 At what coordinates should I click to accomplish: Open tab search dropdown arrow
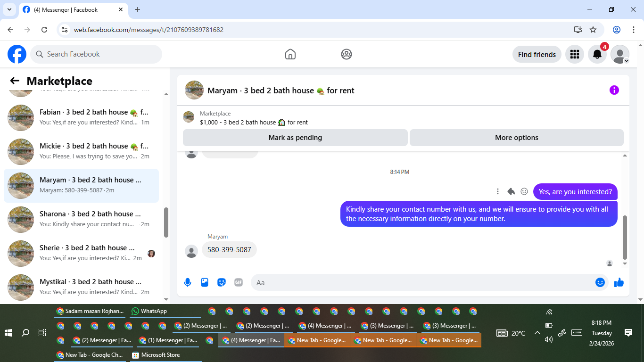pos(9,9)
